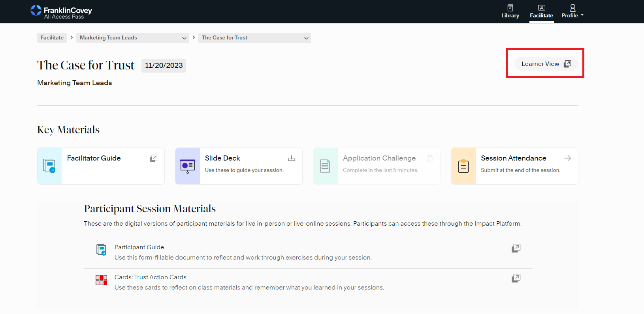Image resolution: width=644 pixels, height=314 pixels.
Task: Click the 11/20/2023 session date badge
Action: [x=164, y=65]
